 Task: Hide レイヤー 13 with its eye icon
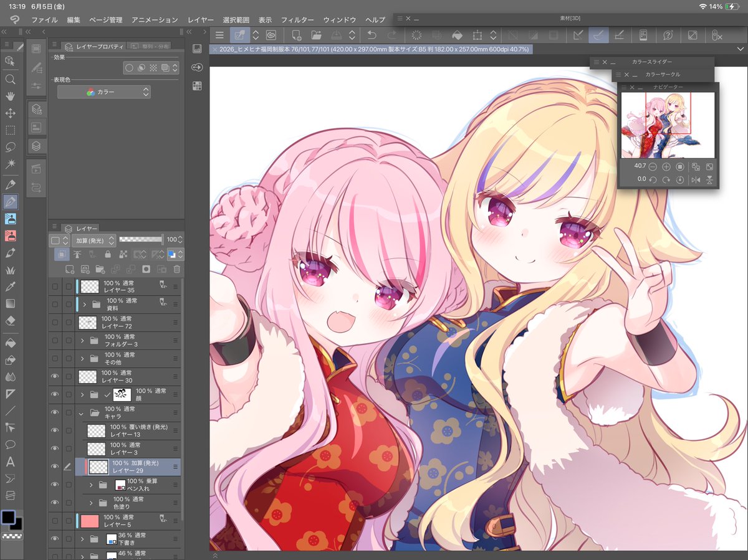pos(55,430)
